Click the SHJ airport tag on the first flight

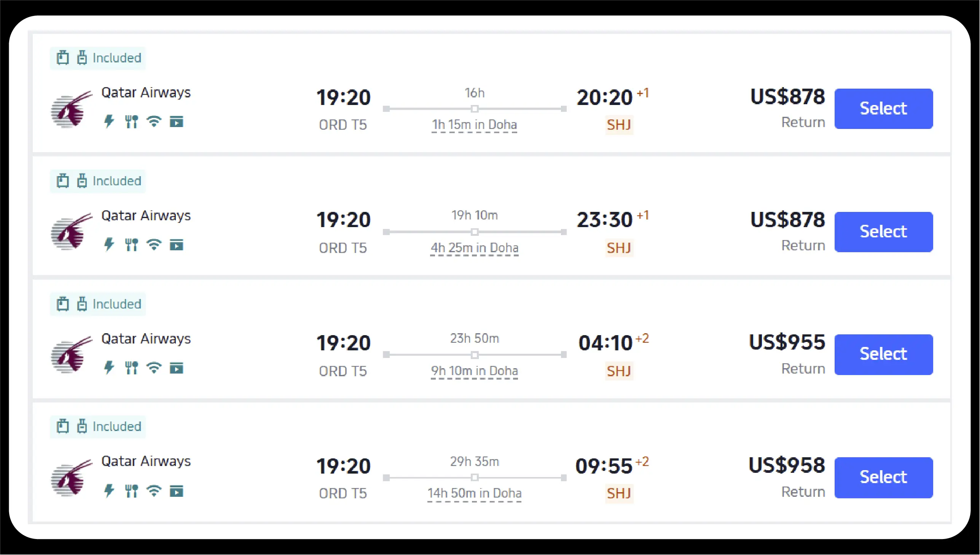coord(618,125)
